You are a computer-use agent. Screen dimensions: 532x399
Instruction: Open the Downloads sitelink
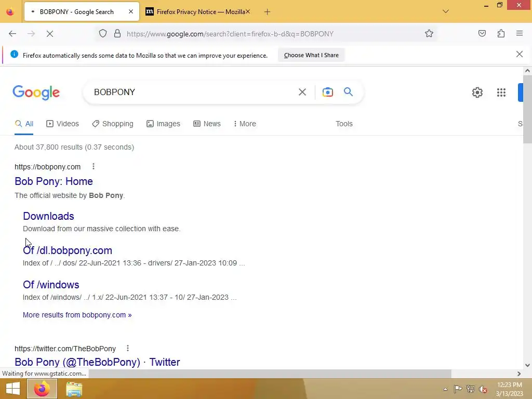48,216
